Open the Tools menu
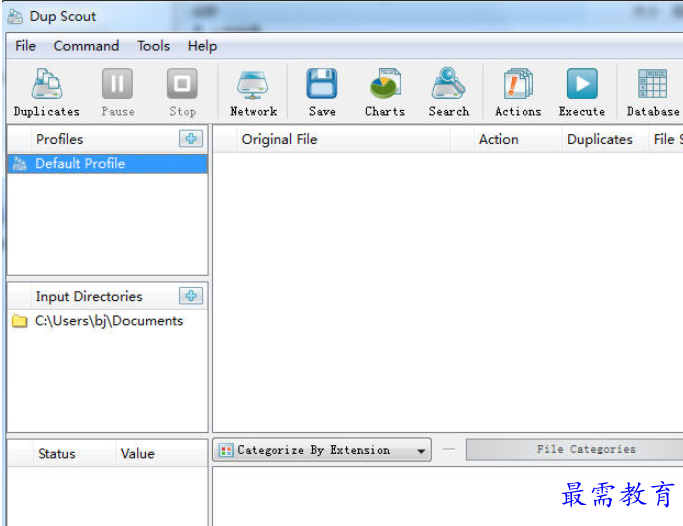This screenshot has width=683, height=526. pyautogui.click(x=153, y=46)
